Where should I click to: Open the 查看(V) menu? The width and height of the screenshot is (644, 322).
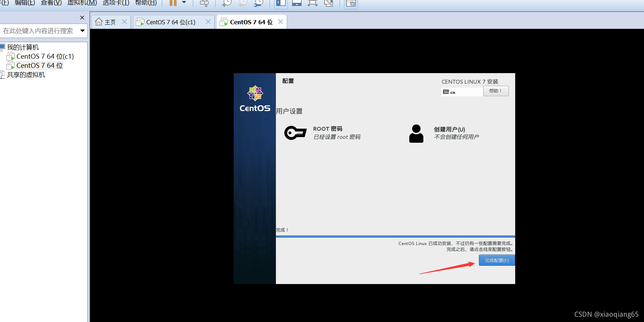pyautogui.click(x=51, y=3)
